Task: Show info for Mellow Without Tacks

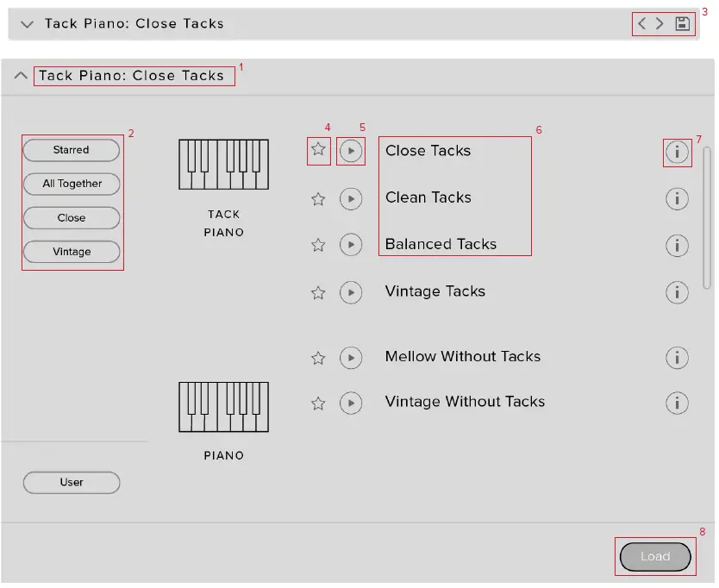Action: (x=678, y=357)
